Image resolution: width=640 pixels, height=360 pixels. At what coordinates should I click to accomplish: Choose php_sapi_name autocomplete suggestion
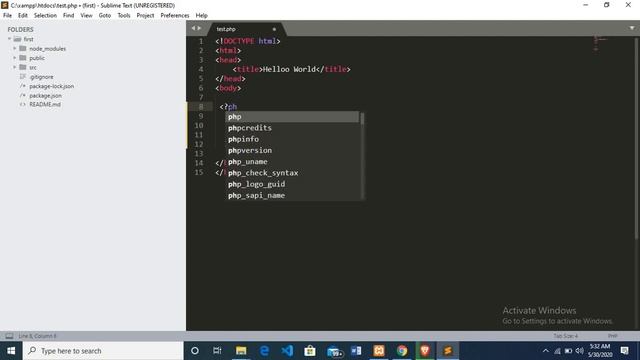click(x=292, y=195)
